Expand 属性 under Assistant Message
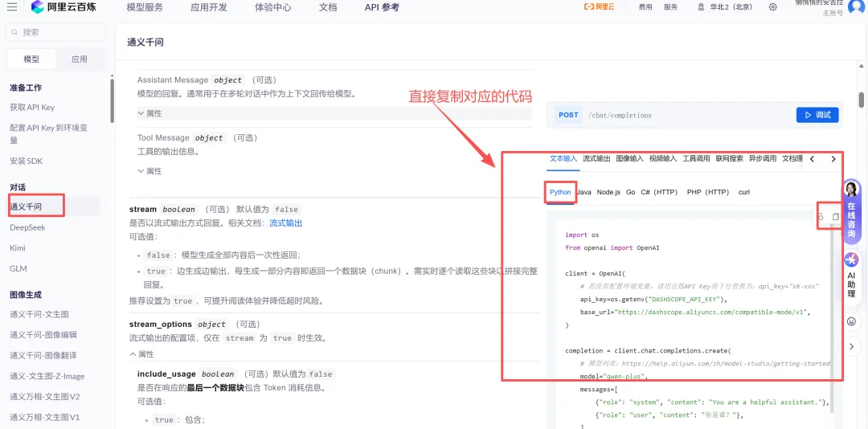This screenshot has width=868, height=429. pyautogui.click(x=149, y=113)
